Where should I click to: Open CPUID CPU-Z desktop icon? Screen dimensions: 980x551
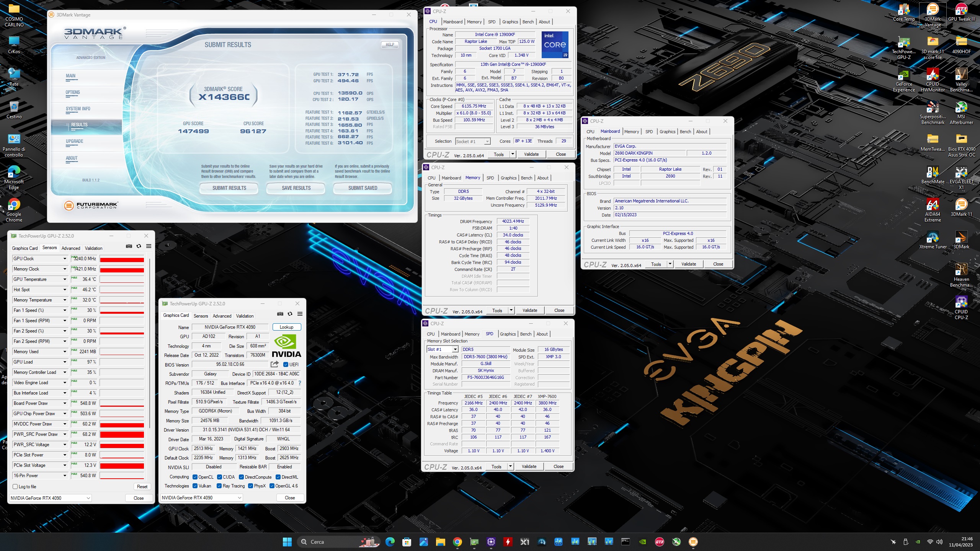coord(961,308)
